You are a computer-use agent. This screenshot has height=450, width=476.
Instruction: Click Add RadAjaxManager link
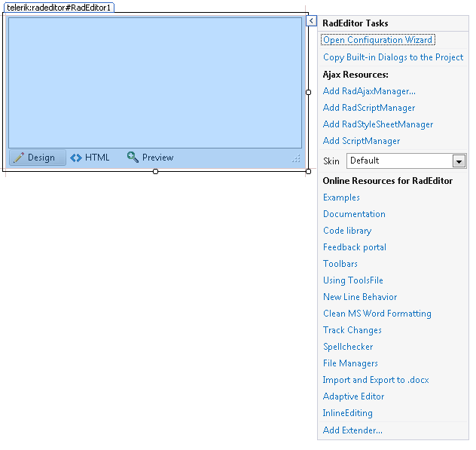(369, 91)
